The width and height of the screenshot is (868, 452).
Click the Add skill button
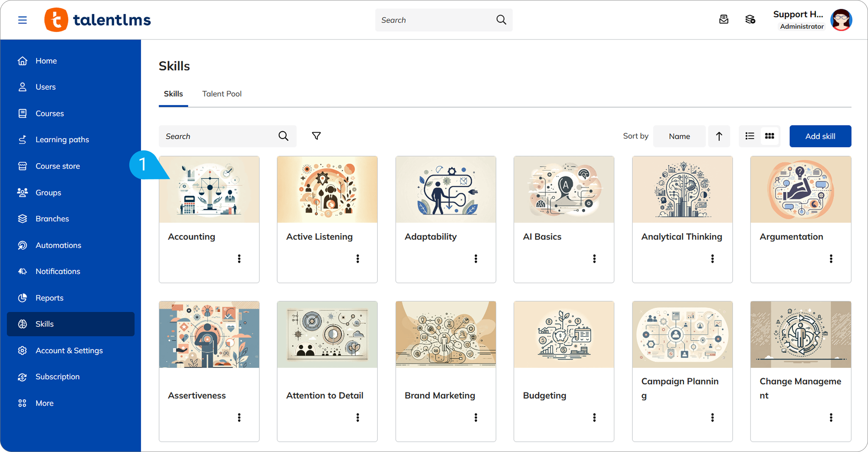click(x=820, y=136)
